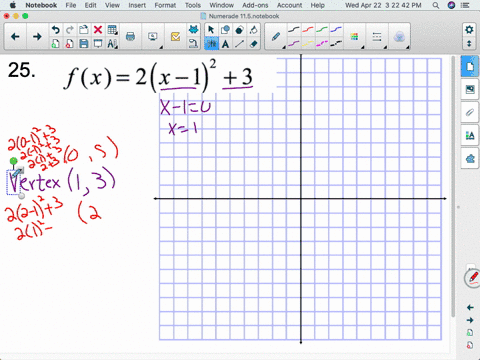The height and width of the screenshot is (360, 480).
Task: Select the Shapes tool
Action: pos(225,30)
